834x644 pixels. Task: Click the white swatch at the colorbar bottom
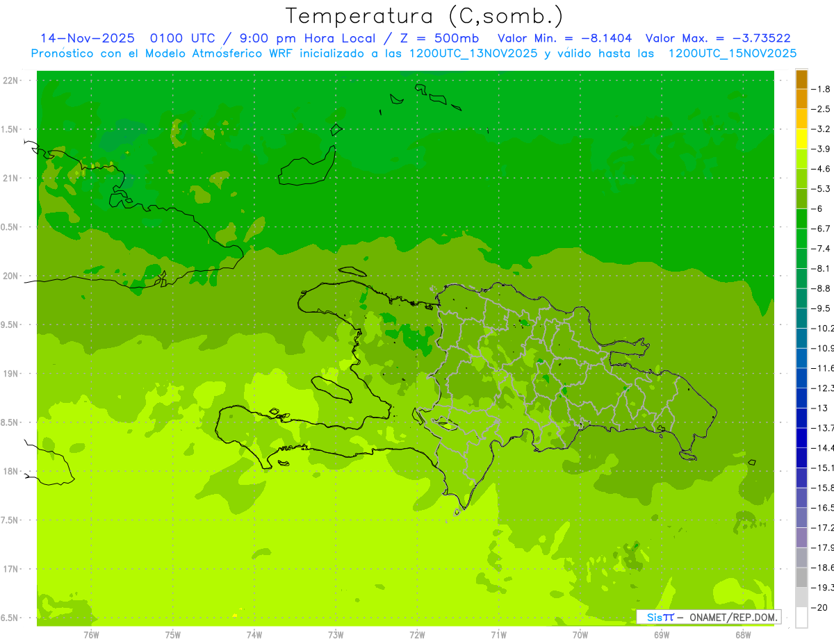pyautogui.click(x=801, y=617)
